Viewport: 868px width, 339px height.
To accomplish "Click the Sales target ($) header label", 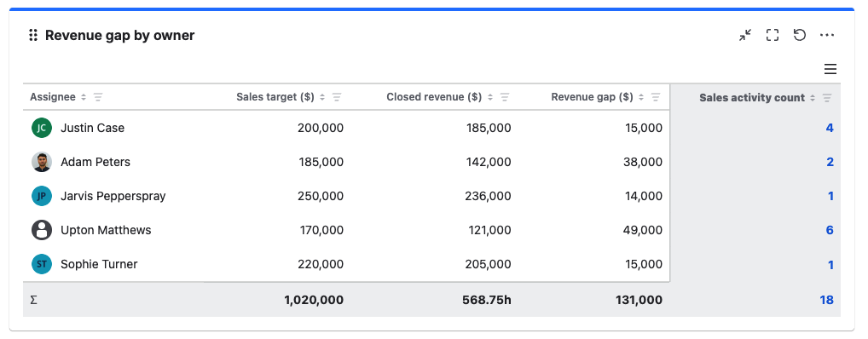I will pos(275,97).
